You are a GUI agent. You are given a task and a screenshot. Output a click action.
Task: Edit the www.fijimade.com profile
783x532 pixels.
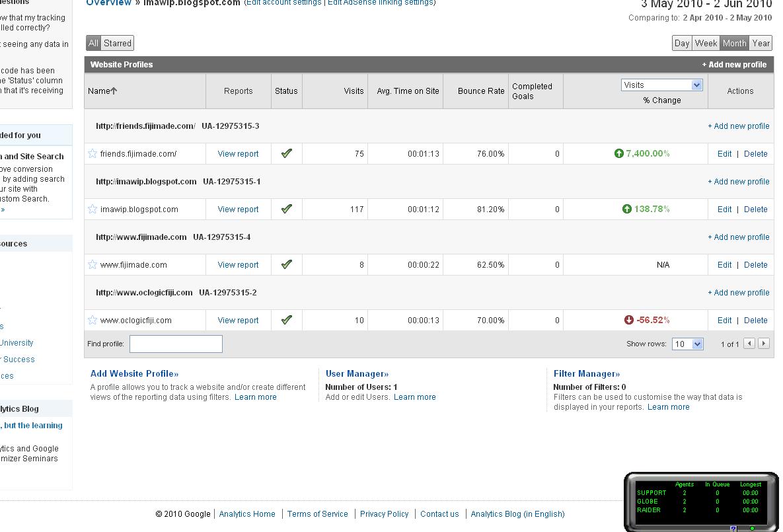click(x=725, y=265)
